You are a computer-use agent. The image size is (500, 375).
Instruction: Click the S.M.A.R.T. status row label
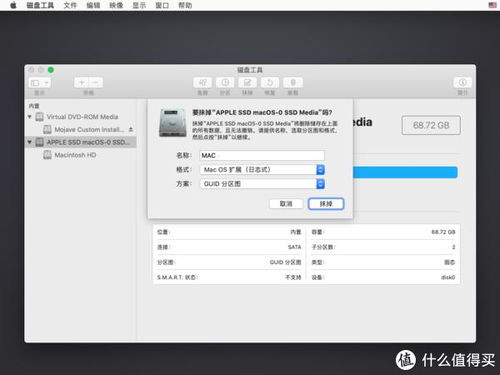pyautogui.click(x=177, y=277)
